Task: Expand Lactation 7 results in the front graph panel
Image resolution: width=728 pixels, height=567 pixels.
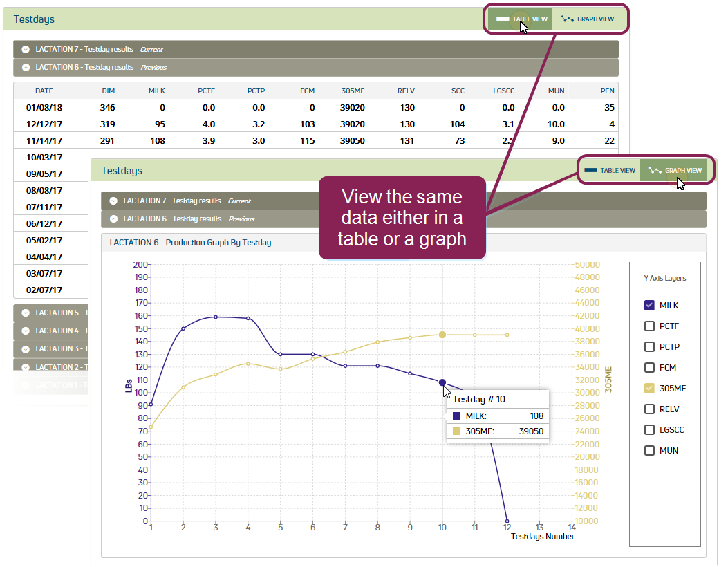Action: pyautogui.click(x=113, y=201)
